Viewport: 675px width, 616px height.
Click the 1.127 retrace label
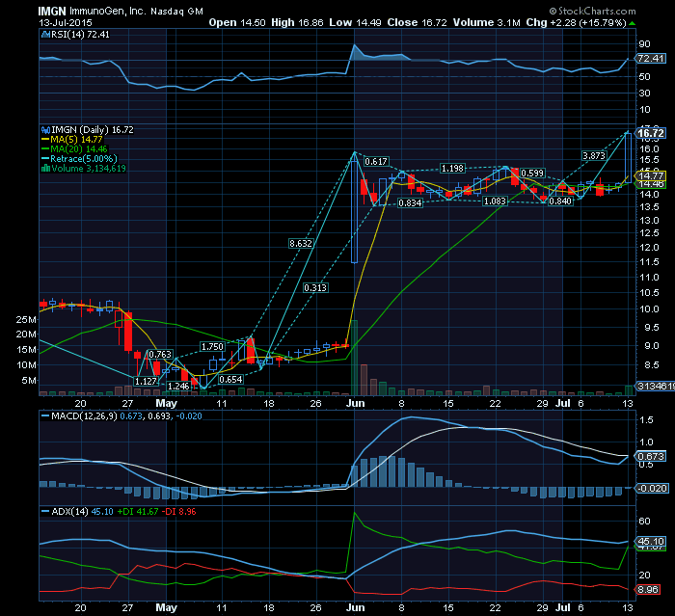pos(146,382)
